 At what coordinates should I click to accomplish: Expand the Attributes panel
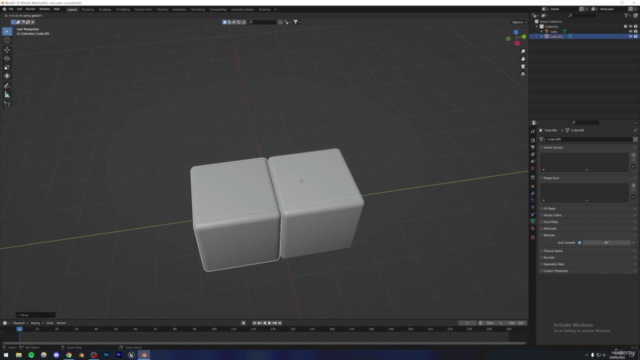550,229
